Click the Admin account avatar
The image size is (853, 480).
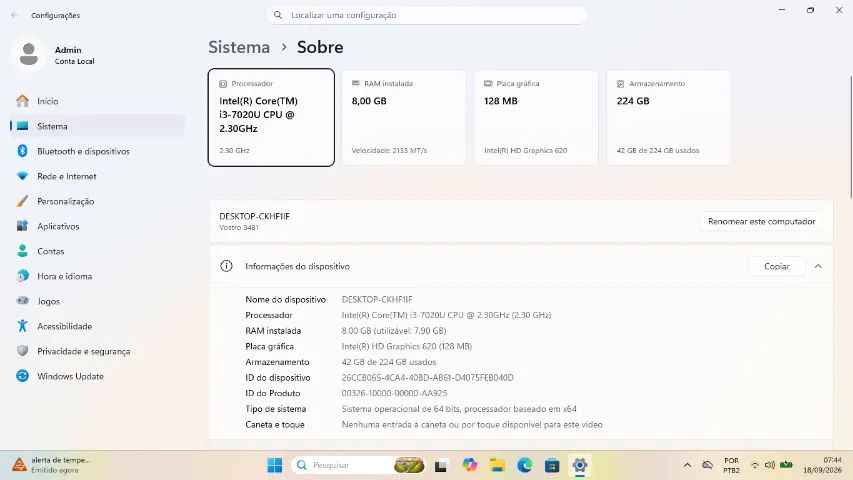pyautogui.click(x=28, y=54)
